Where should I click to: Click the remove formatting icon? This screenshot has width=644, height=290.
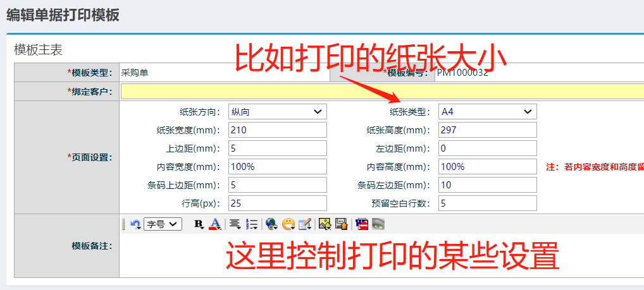click(362, 224)
